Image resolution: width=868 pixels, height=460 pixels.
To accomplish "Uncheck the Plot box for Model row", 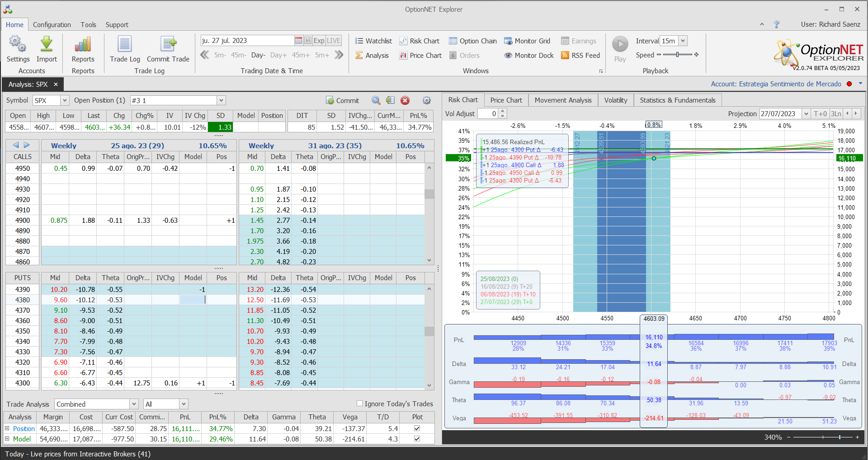I will click(x=417, y=439).
